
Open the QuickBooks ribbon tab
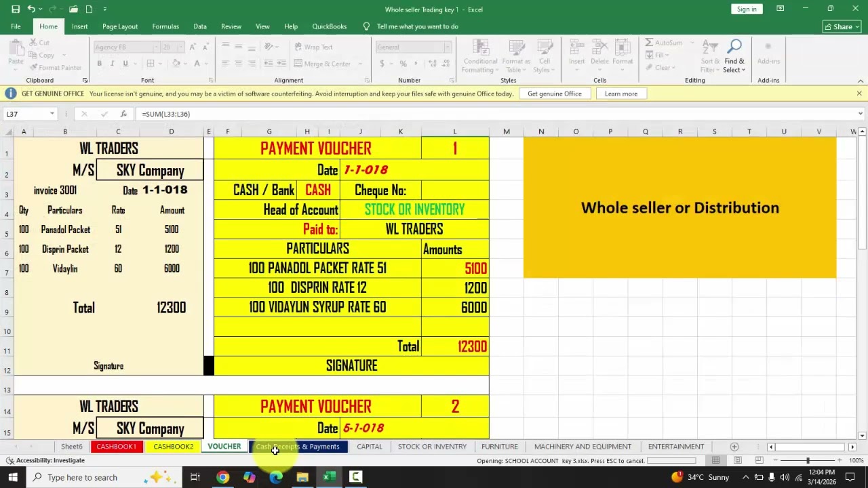point(329,26)
